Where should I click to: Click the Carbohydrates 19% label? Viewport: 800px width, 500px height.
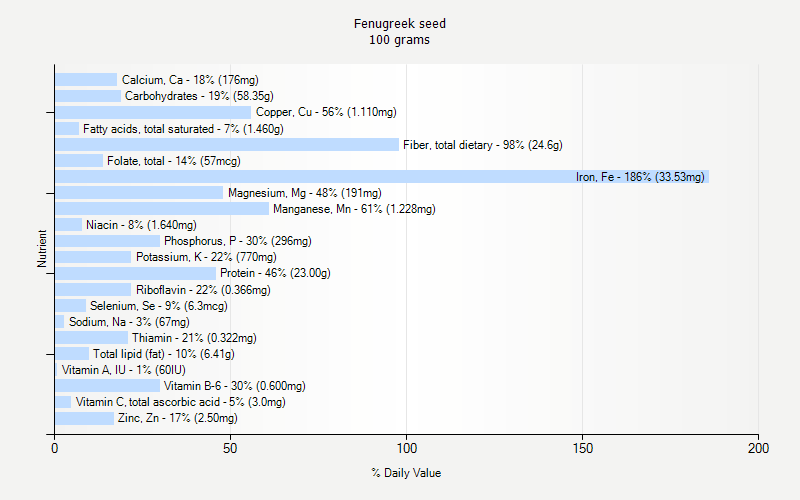199,96
